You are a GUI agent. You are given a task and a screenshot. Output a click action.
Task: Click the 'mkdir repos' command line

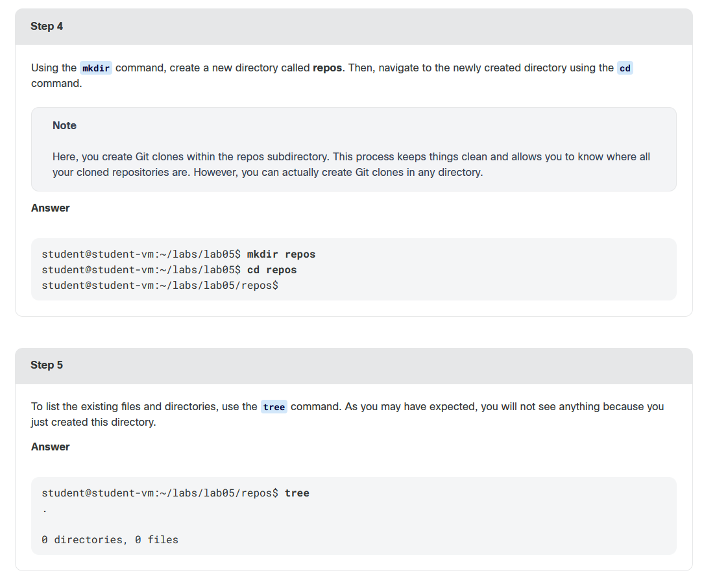click(x=178, y=254)
